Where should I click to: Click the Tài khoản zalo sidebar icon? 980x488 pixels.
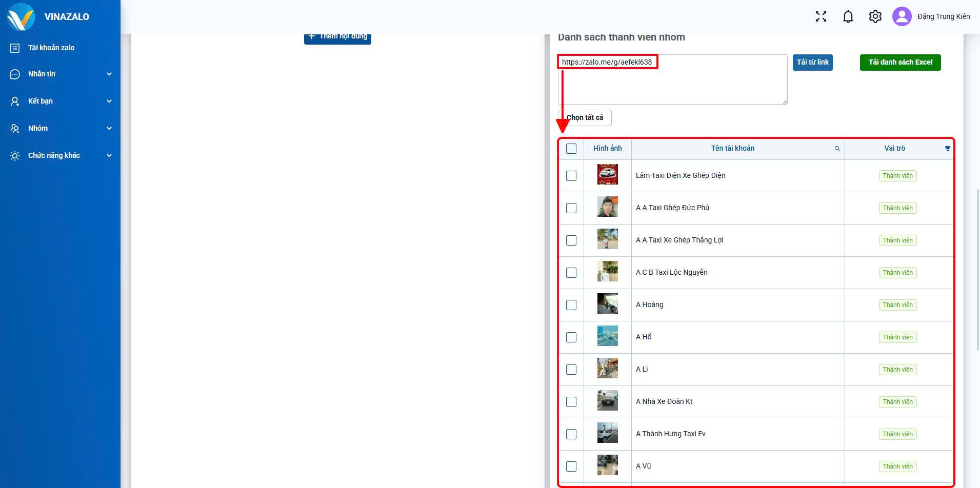pos(15,48)
